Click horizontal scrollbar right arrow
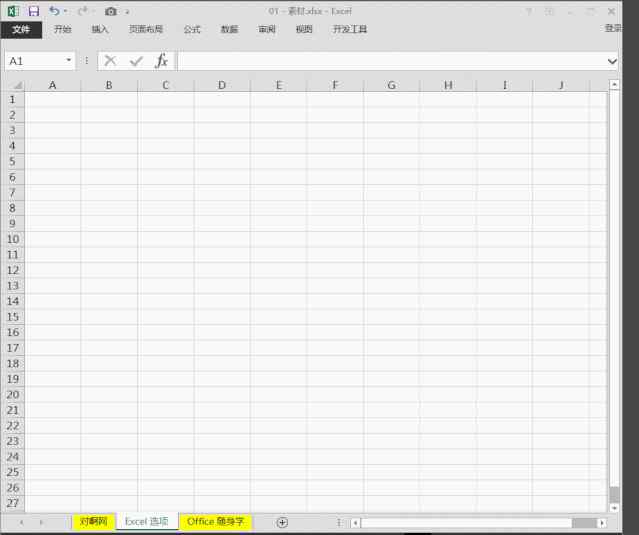The image size is (639, 535). pos(602,523)
